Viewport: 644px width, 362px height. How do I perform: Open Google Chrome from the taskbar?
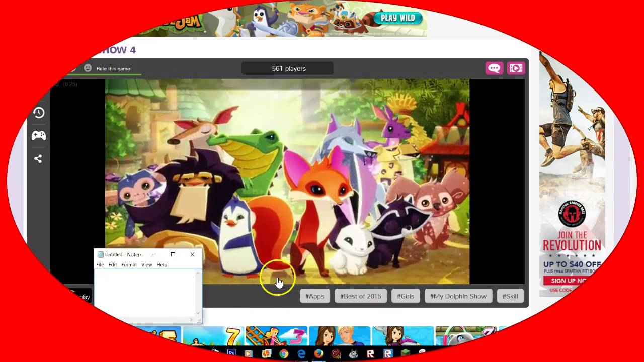[284, 354]
